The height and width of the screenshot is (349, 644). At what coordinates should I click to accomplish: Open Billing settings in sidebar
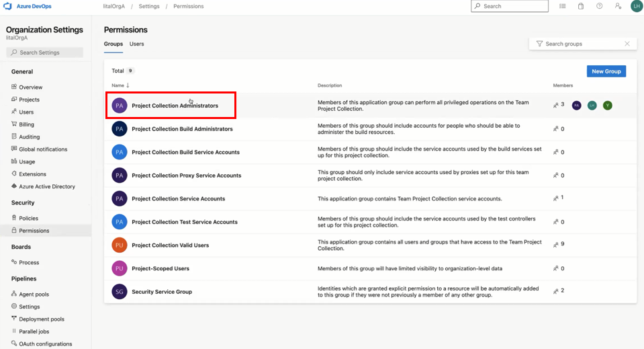(x=26, y=124)
